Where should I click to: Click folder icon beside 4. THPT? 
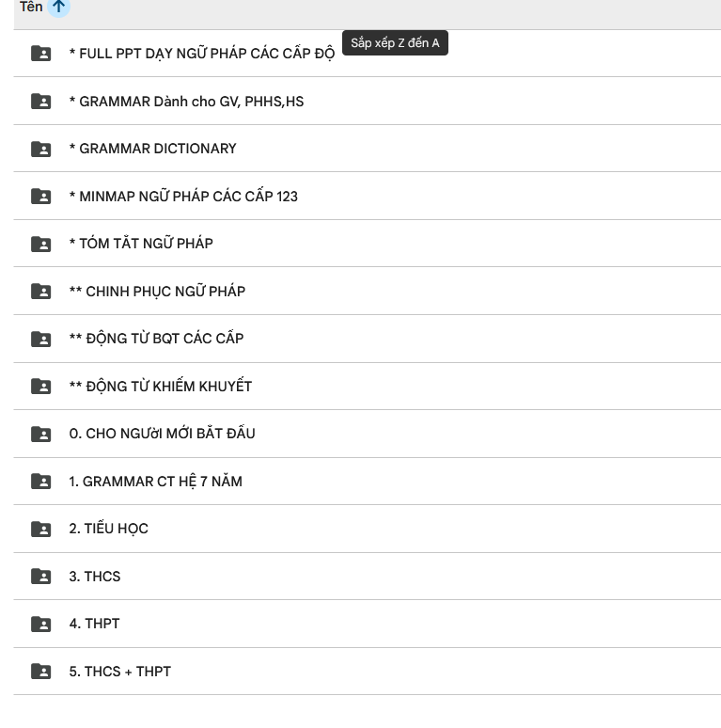coord(41,624)
